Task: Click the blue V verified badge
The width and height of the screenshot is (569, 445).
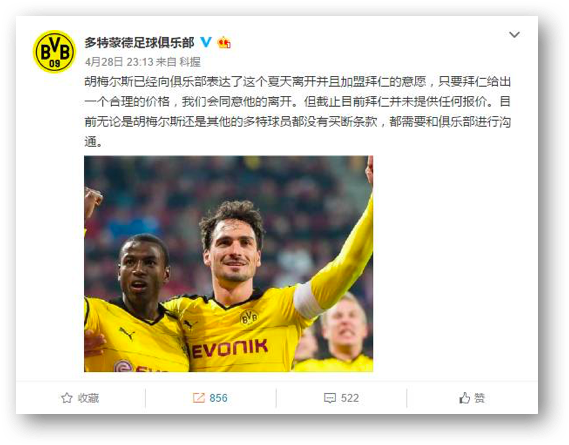Action: tap(206, 42)
